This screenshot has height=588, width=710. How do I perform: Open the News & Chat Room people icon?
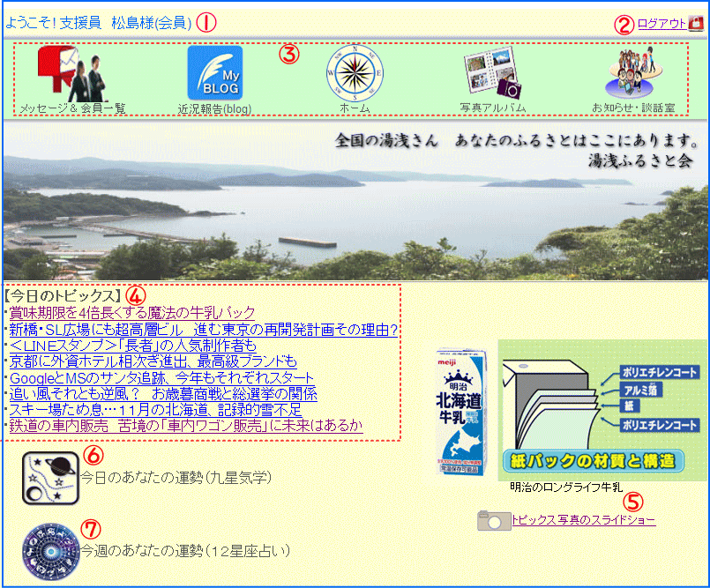(633, 72)
